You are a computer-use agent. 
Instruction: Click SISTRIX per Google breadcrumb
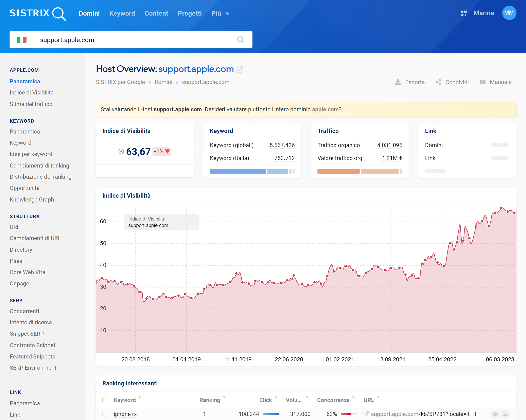coord(120,82)
